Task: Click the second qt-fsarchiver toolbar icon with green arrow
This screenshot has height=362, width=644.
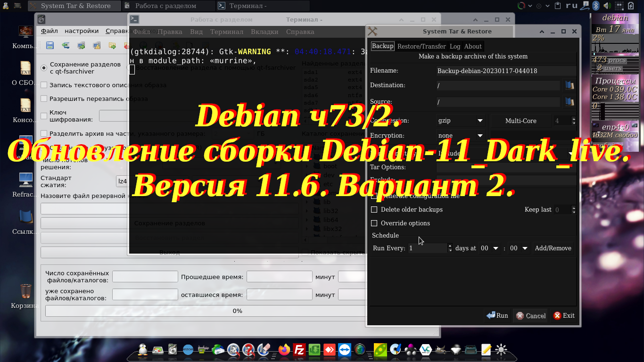Action: 66,46
